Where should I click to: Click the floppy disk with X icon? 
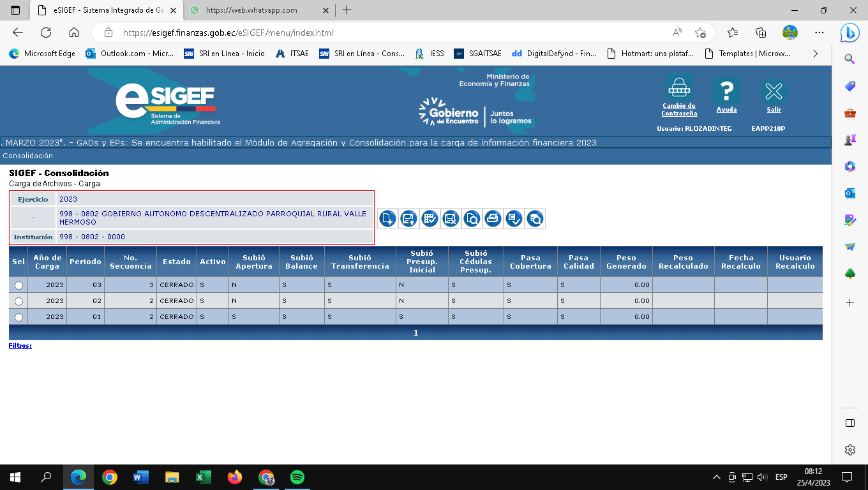click(x=451, y=219)
